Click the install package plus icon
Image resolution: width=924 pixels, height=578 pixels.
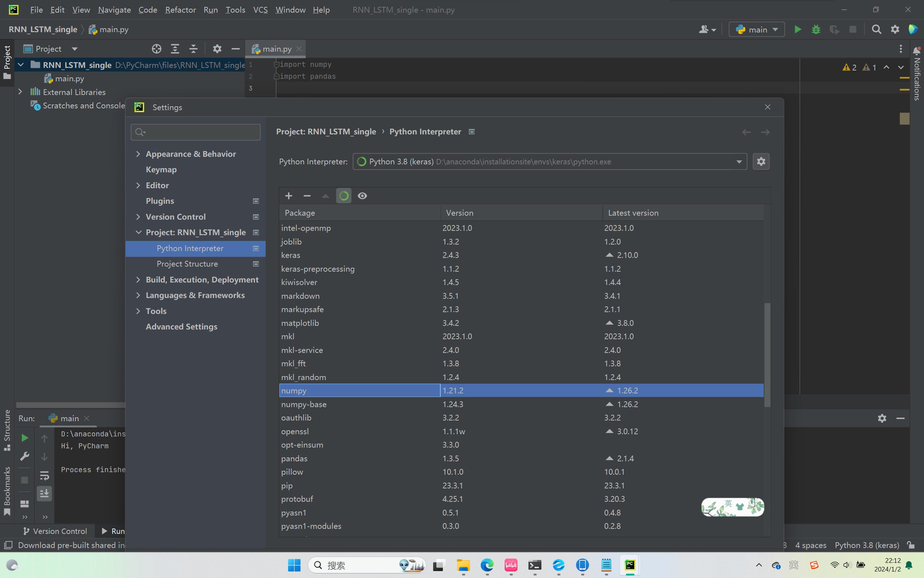tap(289, 196)
